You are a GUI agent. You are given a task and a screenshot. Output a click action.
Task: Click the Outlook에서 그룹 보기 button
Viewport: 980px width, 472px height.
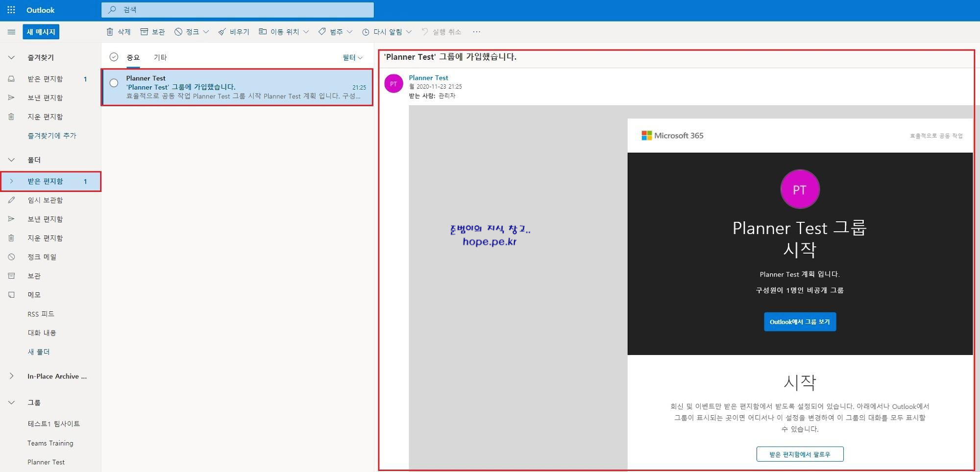[800, 322]
